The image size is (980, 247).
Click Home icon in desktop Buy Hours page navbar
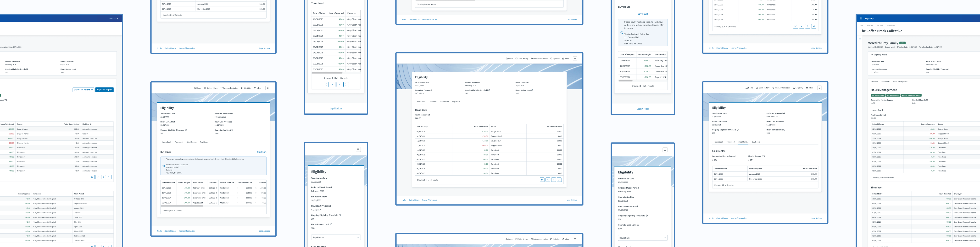pyautogui.click(x=195, y=88)
